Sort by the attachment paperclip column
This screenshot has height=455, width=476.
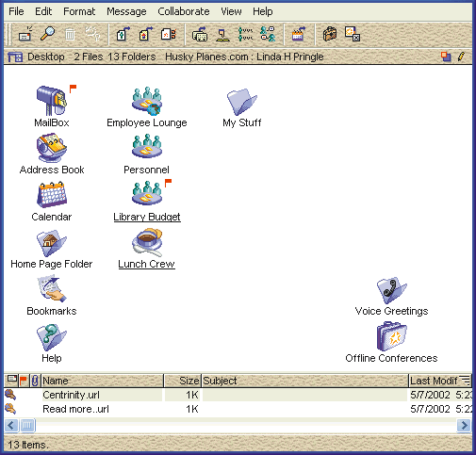[35, 381]
